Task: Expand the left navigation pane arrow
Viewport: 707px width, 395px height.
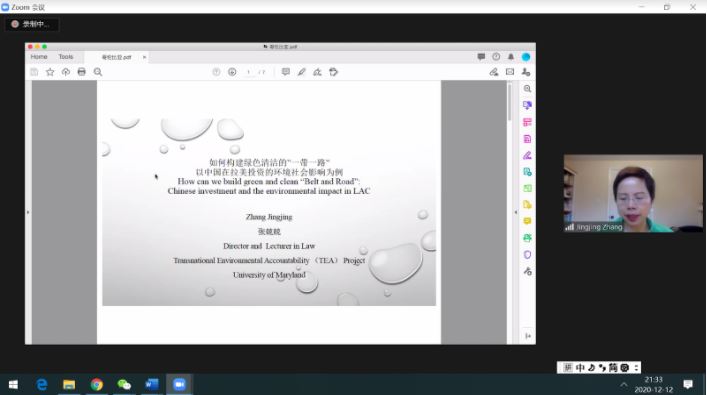Action: (x=28, y=212)
